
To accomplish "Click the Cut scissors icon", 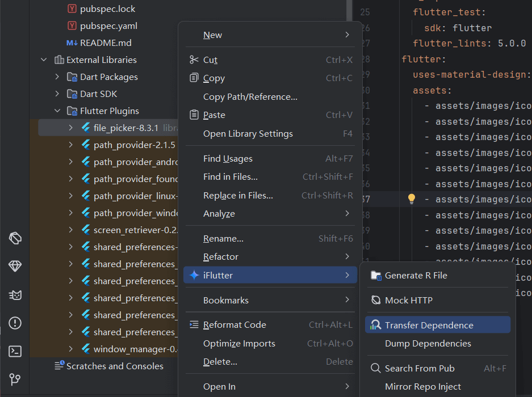I will (194, 60).
